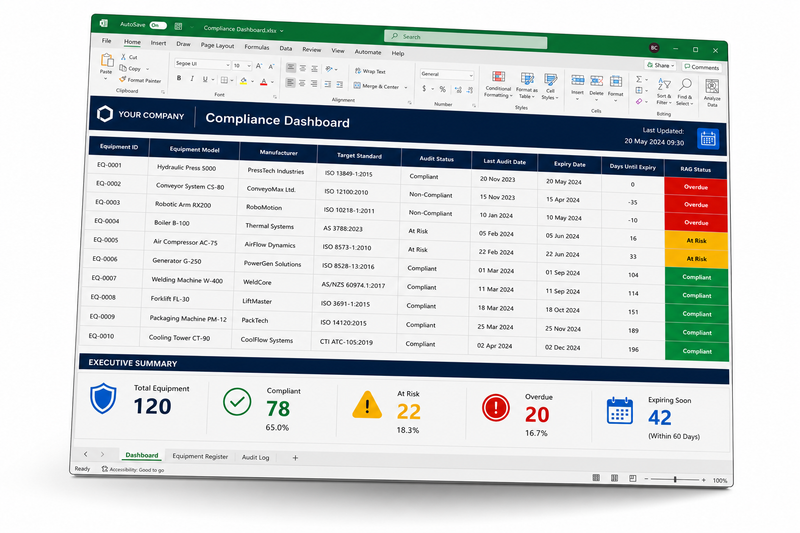Click the zoom in plus button
Screen dimensions: 800x533
(x=704, y=480)
